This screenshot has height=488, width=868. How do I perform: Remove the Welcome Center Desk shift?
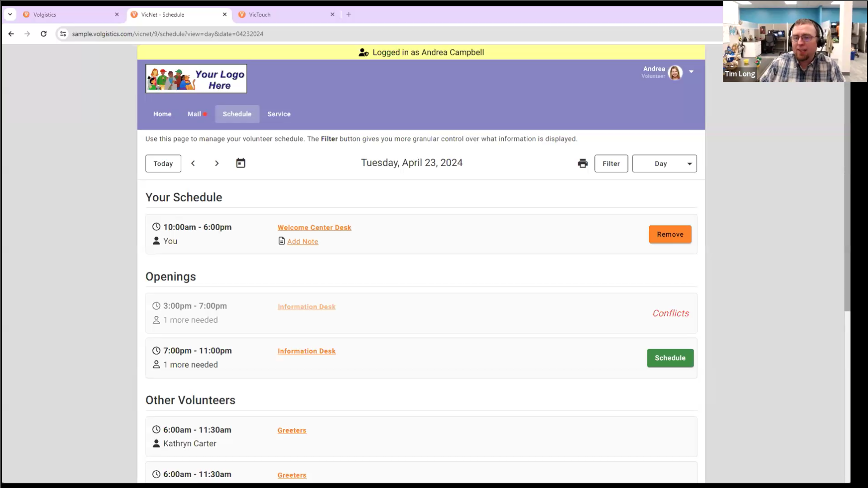click(x=670, y=235)
